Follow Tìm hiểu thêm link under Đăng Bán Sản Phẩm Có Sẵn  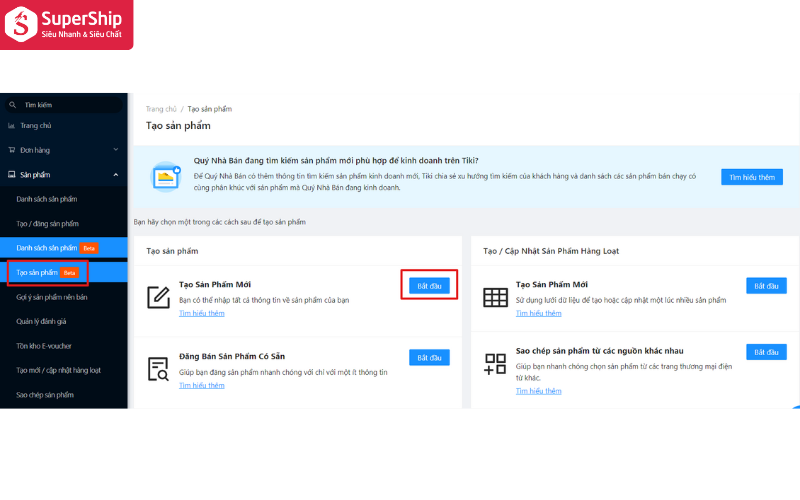pos(201,385)
